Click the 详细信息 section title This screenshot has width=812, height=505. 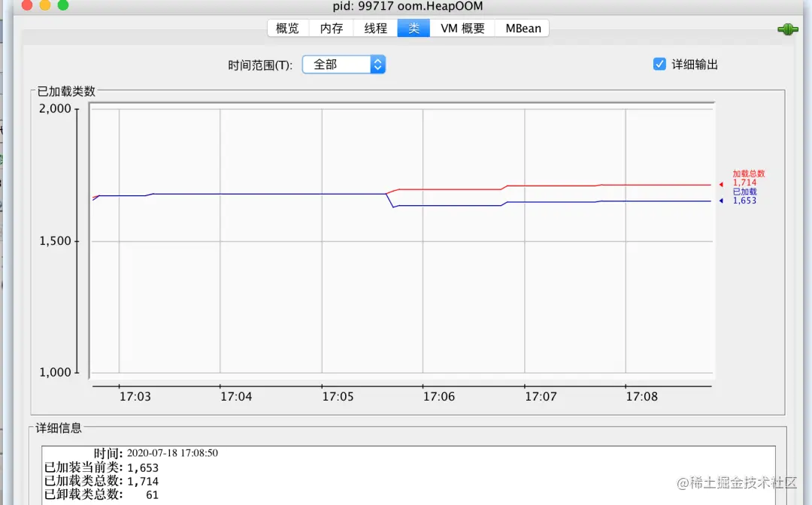(x=59, y=428)
